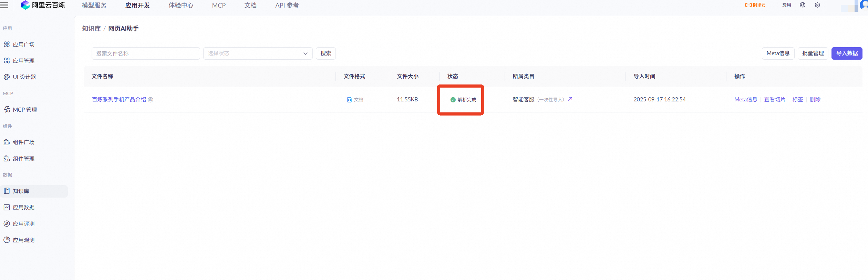Click the 状态 column header
This screenshot has height=280, width=868.
[x=453, y=76]
